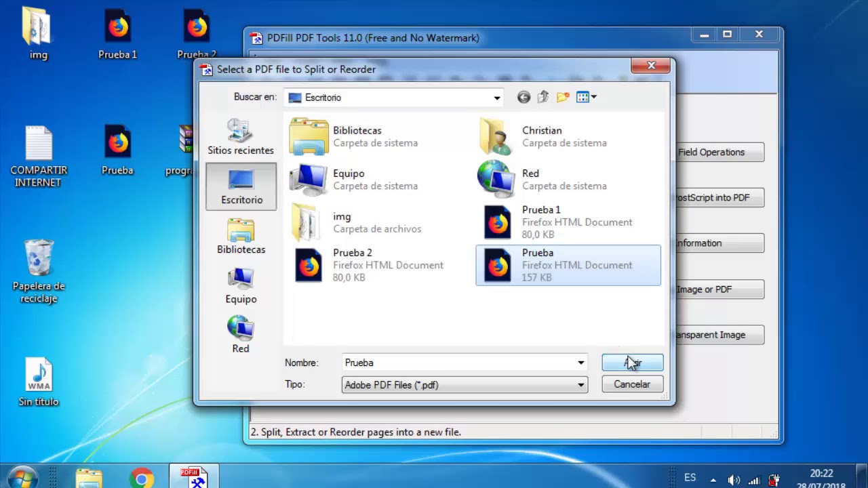The height and width of the screenshot is (488, 868).
Task: Select Prueba 2 desktop icon
Action: tap(197, 34)
